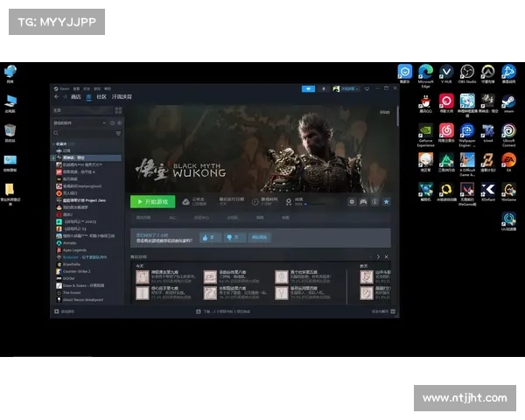The image size is (525, 420).
Task: Click the green Play game button
Action: click(152, 201)
